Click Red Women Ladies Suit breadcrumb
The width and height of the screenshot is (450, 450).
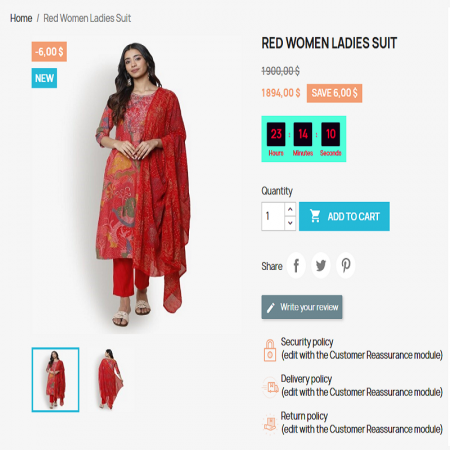[87, 18]
